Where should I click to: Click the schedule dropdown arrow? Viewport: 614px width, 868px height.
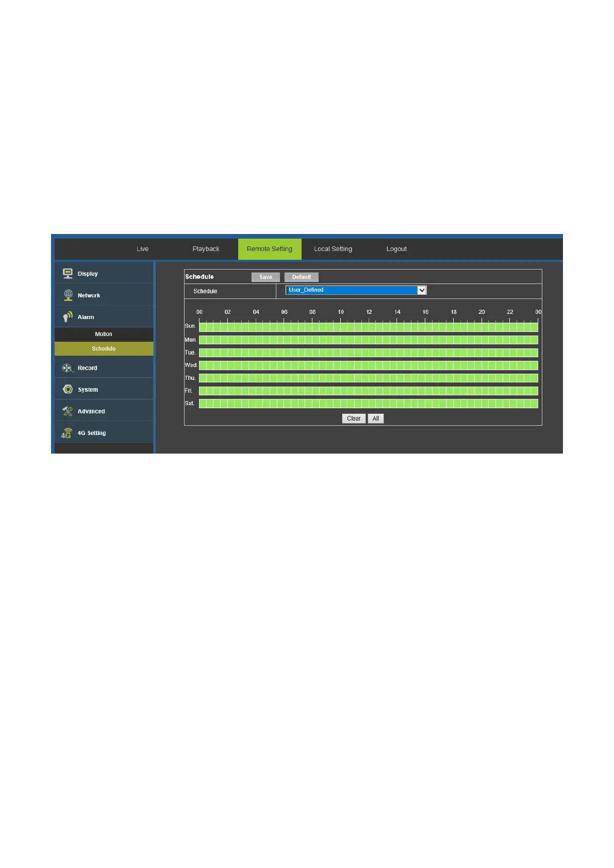coord(422,290)
